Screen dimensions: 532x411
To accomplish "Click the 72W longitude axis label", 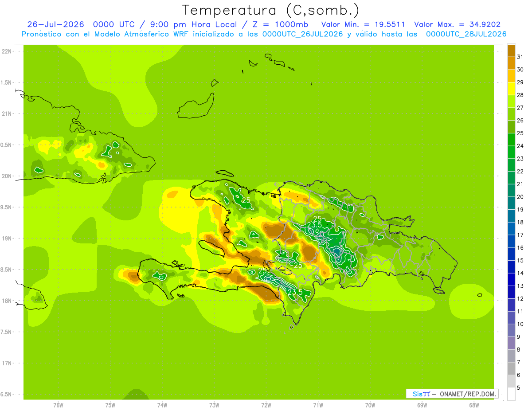I will pos(266,405).
